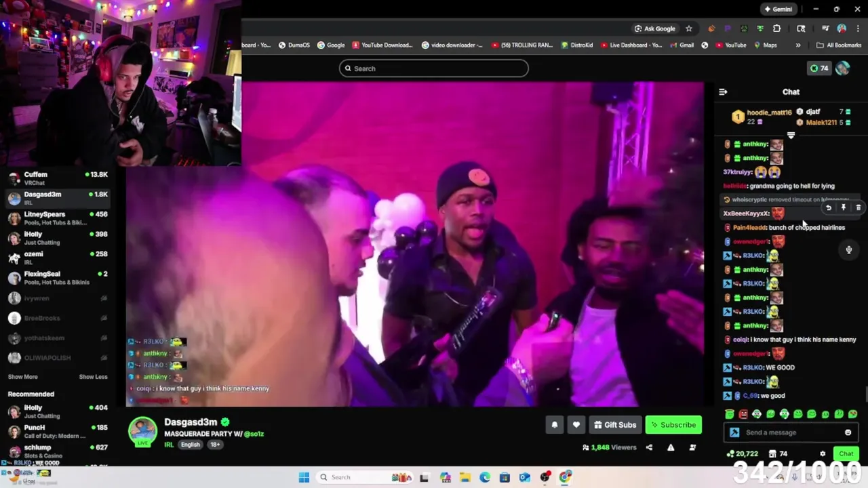This screenshot has width=868, height=488.
Task: Click the reply arrow on the hovered chat message
Action: 828,208
